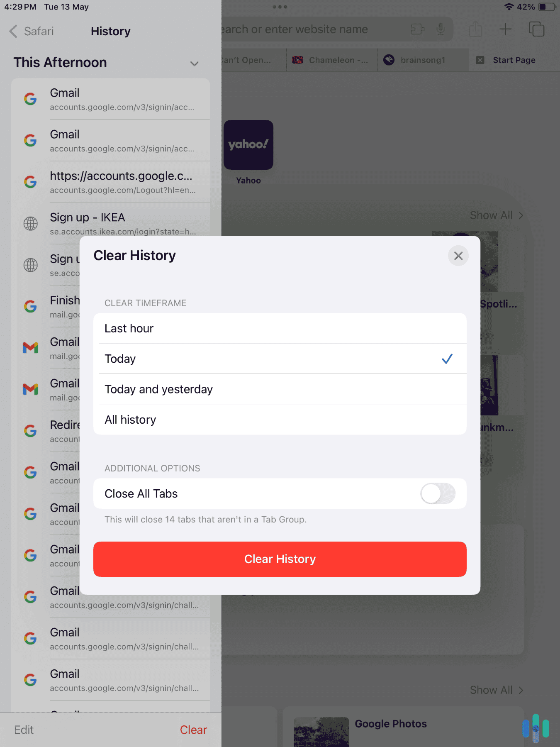The height and width of the screenshot is (747, 560).
Task: Tap the microphone icon in the address bar
Action: pyautogui.click(x=441, y=29)
